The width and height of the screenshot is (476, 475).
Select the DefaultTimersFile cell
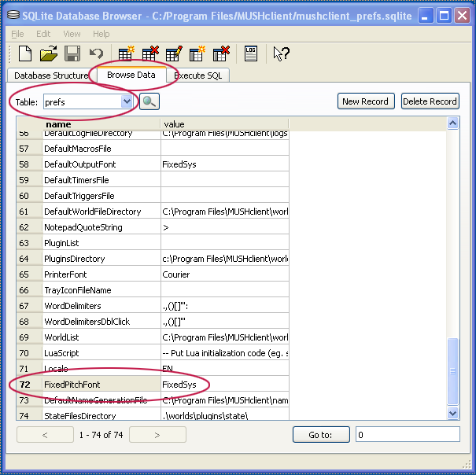tap(101, 180)
